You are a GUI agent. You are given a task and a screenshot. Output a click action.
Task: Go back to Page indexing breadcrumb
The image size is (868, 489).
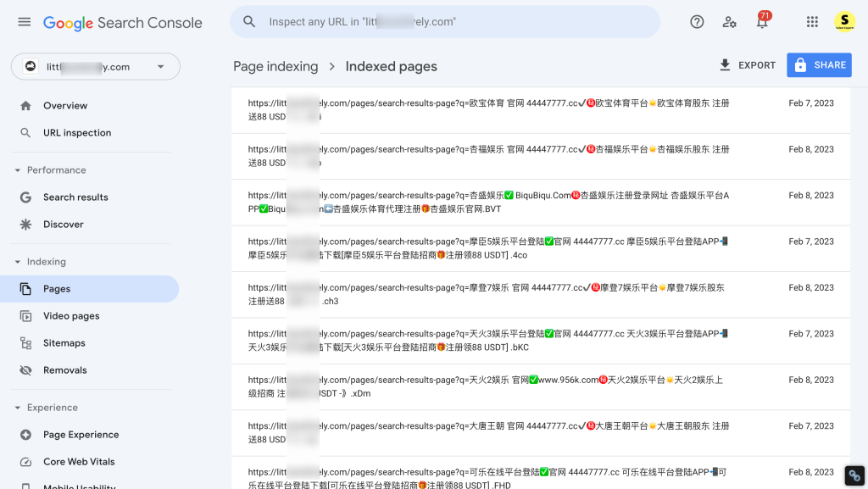coord(275,66)
